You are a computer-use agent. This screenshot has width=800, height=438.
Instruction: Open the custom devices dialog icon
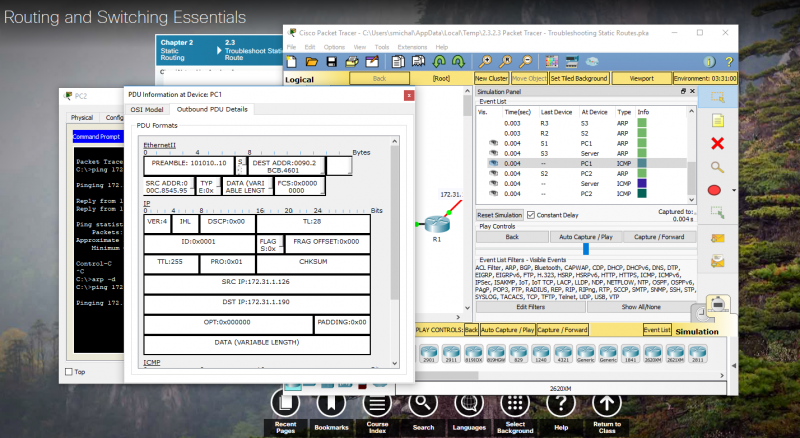click(x=571, y=62)
